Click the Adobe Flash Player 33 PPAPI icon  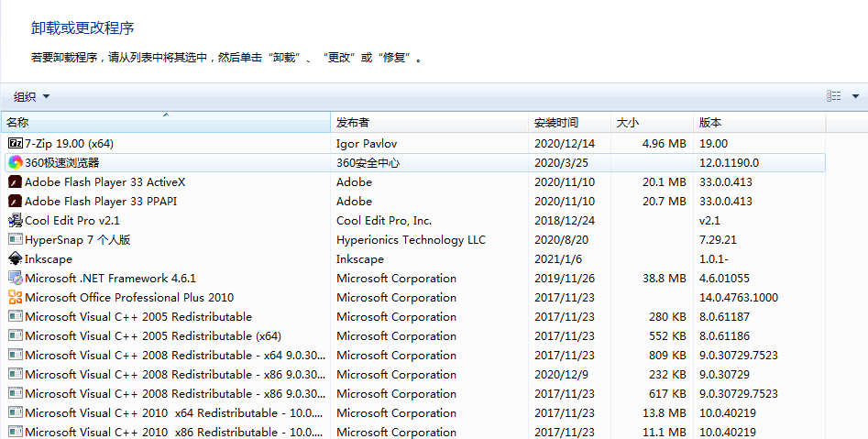16,202
